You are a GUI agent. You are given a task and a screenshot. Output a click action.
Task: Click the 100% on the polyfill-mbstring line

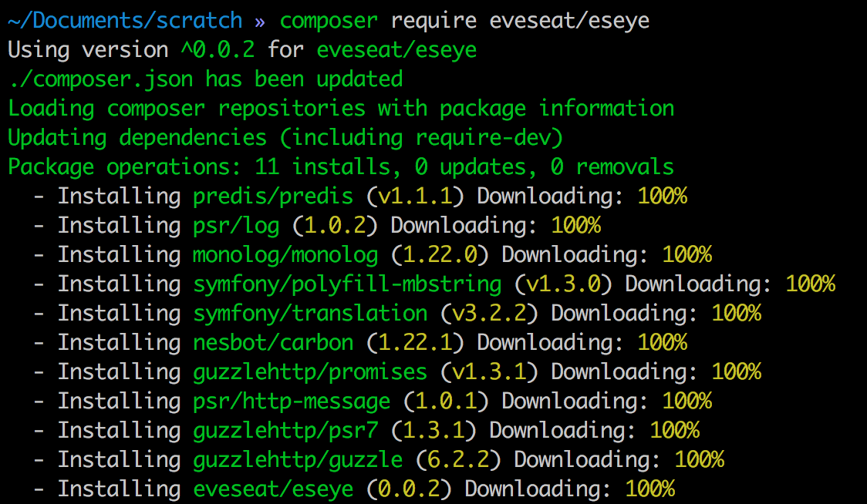click(x=810, y=284)
